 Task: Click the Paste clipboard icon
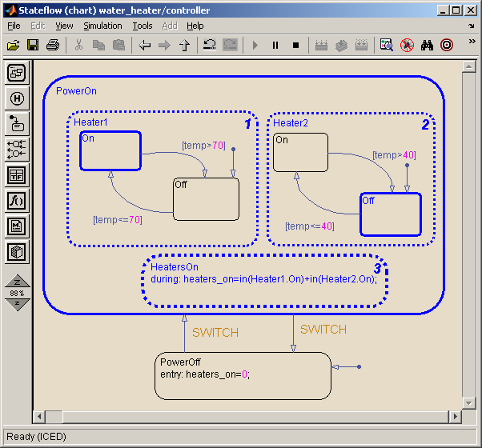point(118,45)
